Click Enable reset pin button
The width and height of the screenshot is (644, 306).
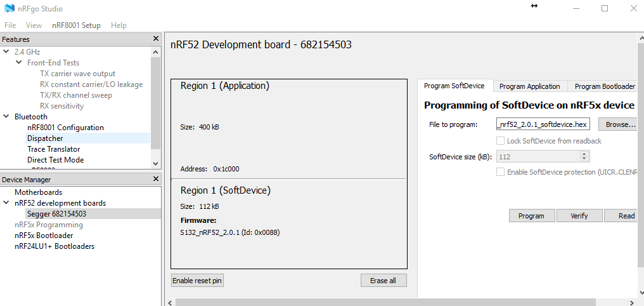pos(197,281)
